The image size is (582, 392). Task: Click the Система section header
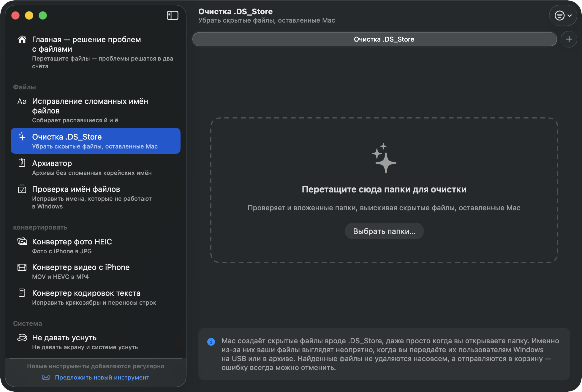28,323
